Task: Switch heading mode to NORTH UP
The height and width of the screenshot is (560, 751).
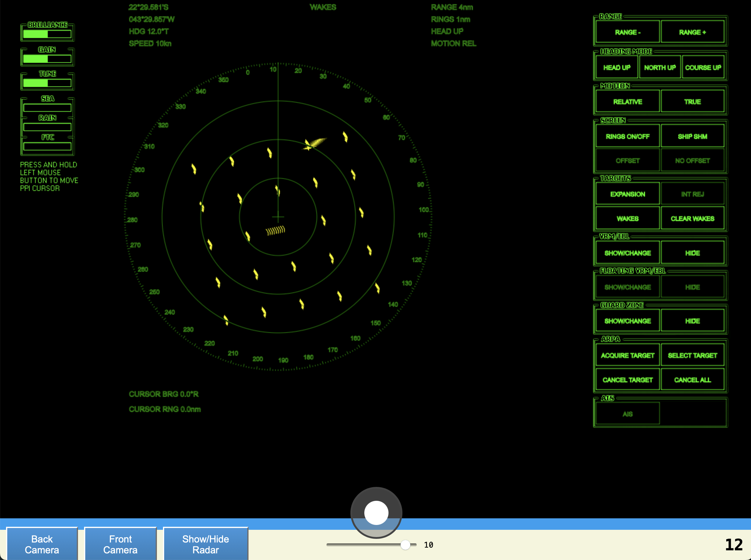Action: 659,67
